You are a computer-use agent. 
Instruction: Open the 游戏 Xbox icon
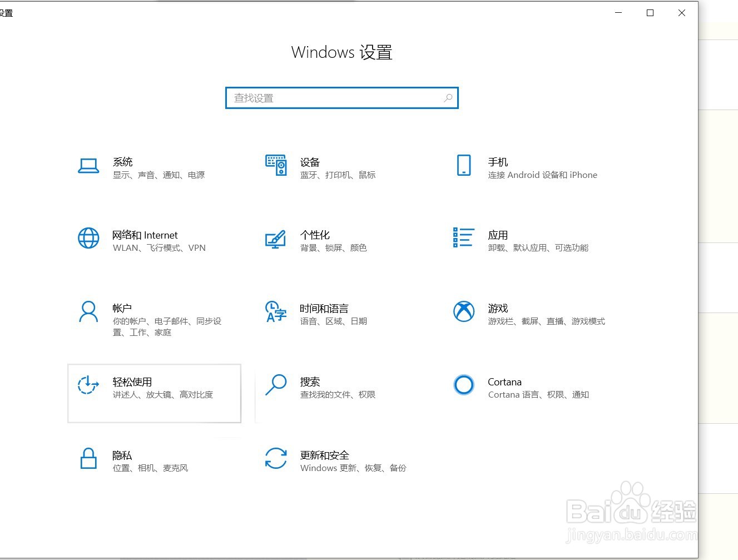pyautogui.click(x=463, y=311)
